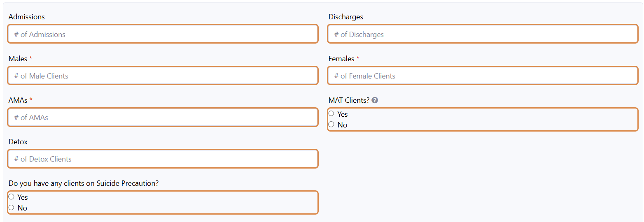Click the Males label text

[18, 59]
